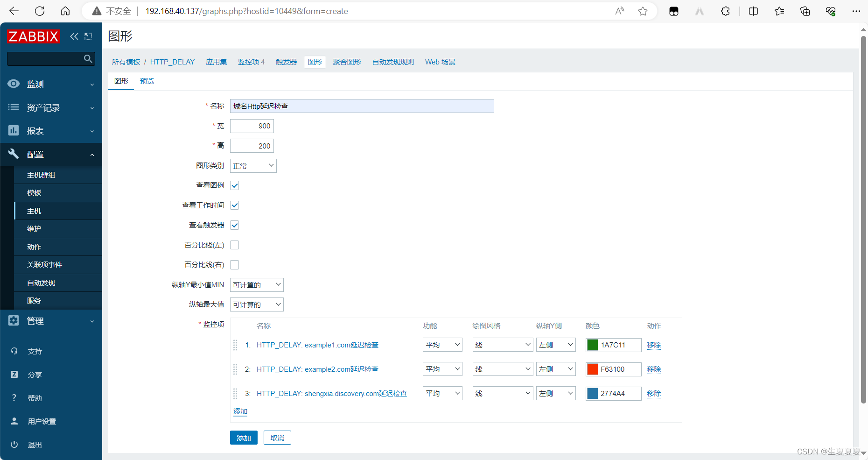Reload the page with refresh icon
Screen dimensions: 868x460
pyautogui.click(x=40, y=11)
